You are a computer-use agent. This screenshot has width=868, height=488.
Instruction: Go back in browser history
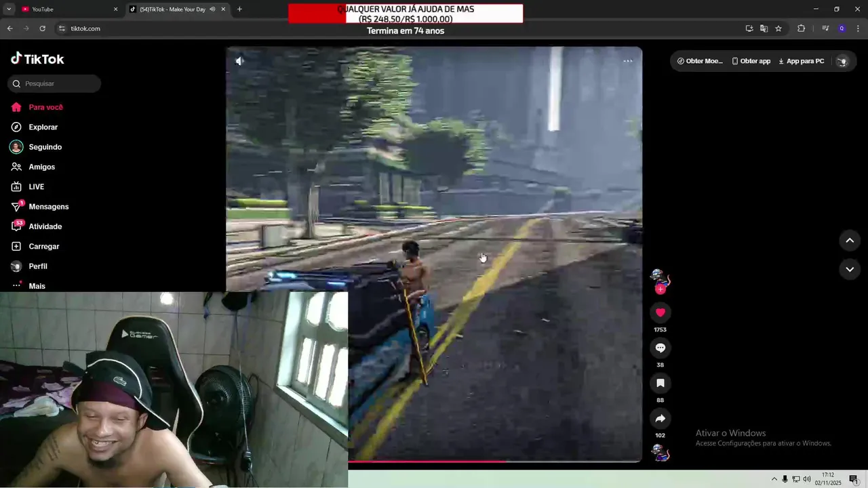pyautogui.click(x=9, y=28)
